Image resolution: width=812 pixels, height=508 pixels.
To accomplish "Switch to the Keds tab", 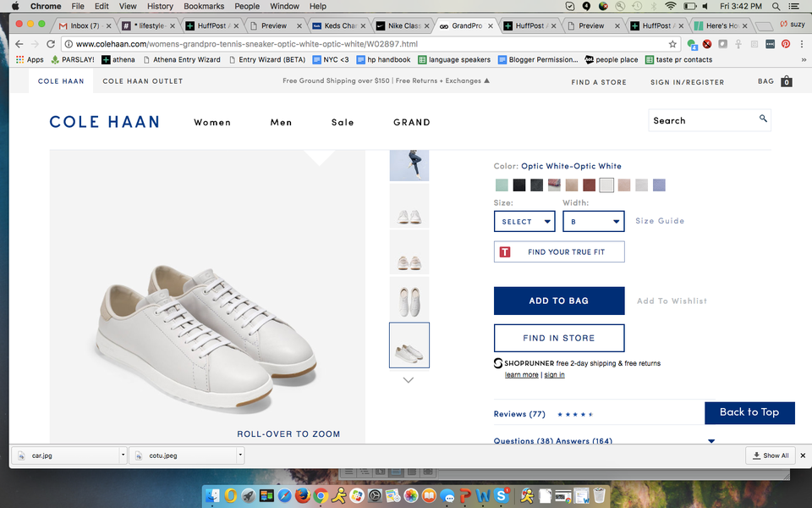I will click(x=339, y=25).
